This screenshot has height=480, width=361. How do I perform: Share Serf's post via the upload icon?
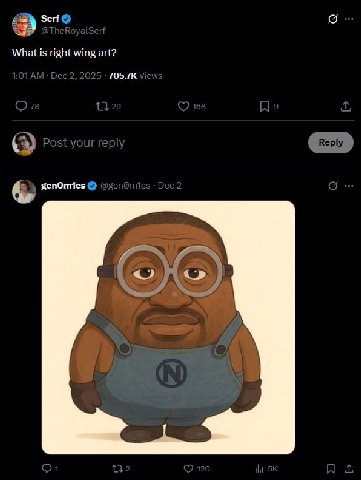click(x=346, y=106)
